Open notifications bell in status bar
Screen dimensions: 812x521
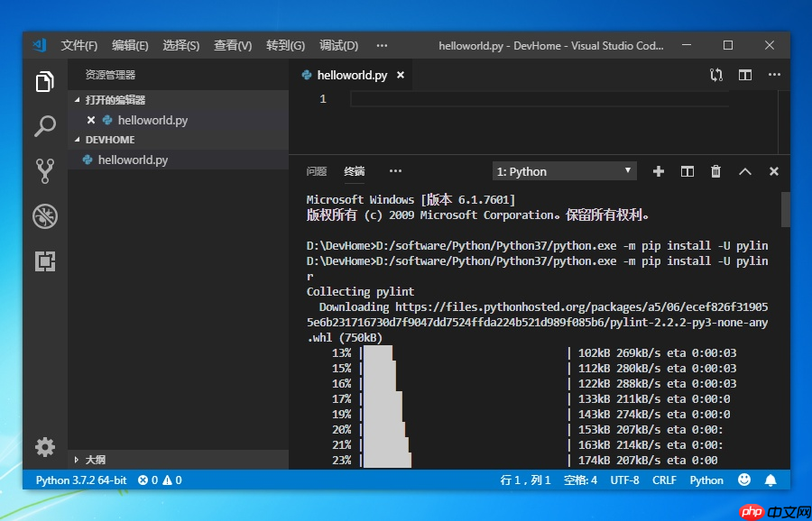770,480
